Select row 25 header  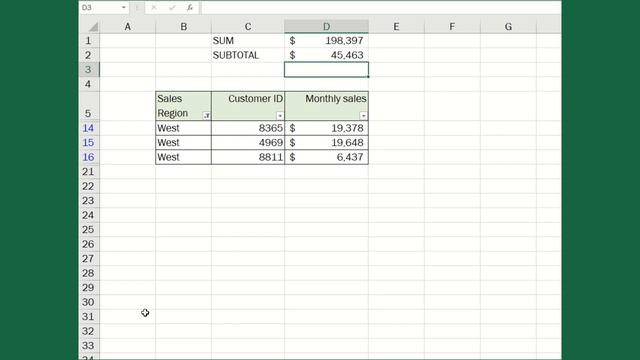click(x=89, y=230)
